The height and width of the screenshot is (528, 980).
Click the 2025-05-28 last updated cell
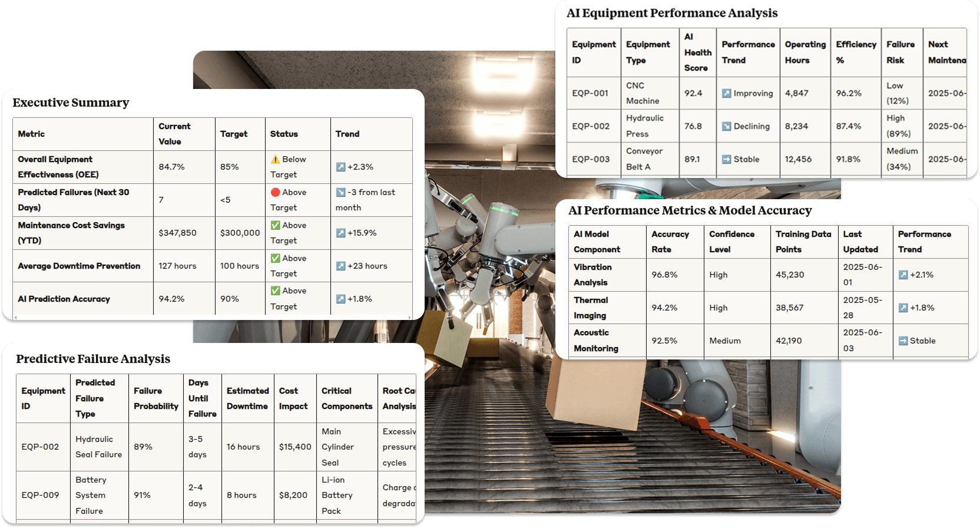coord(863,308)
